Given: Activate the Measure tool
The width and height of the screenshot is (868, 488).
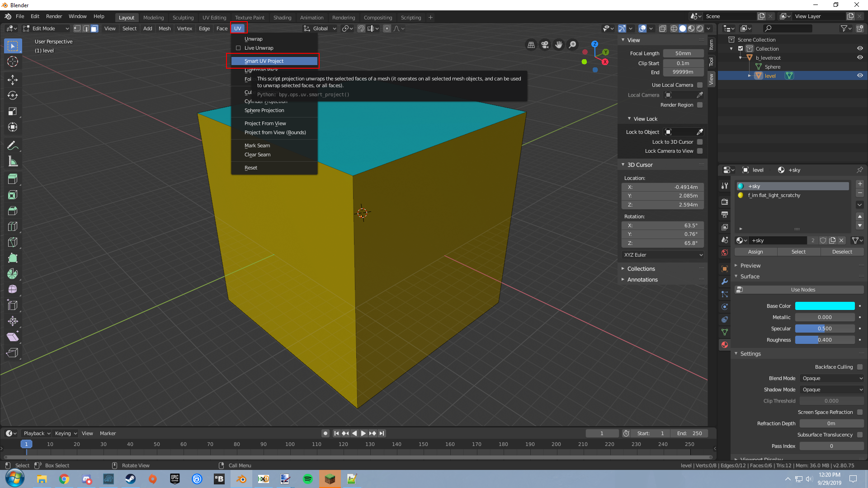Looking at the screenshot, I should click(x=13, y=161).
